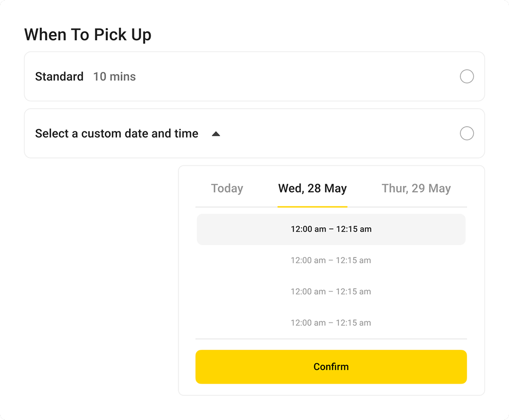Click the yellow underline beneath Wed, 28 May
Image resolution: width=509 pixels, height=420 pixels.
[312, 206]
